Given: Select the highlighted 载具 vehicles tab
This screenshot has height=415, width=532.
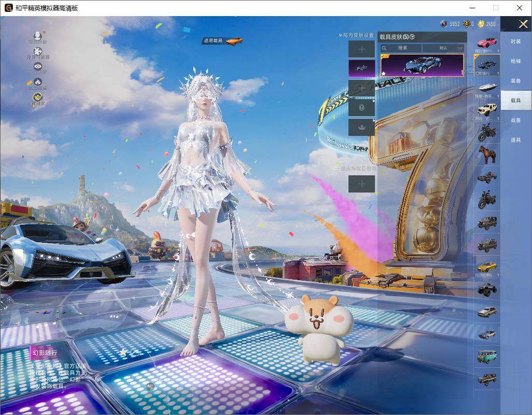Looking at the screenshot, I should [x=516, y=101].
